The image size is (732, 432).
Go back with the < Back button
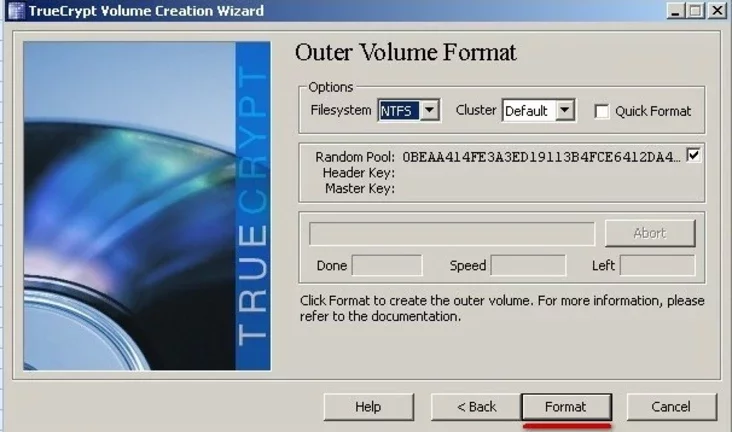(476, 407)
